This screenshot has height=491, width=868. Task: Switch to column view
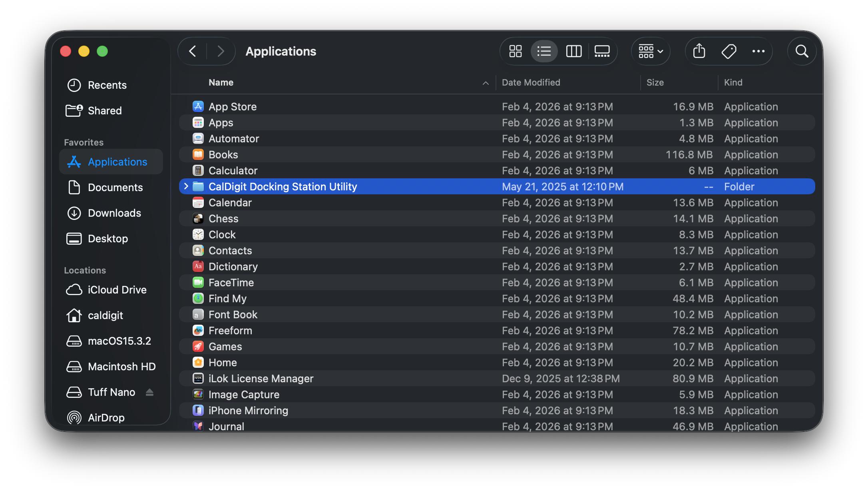click(573, 51)
